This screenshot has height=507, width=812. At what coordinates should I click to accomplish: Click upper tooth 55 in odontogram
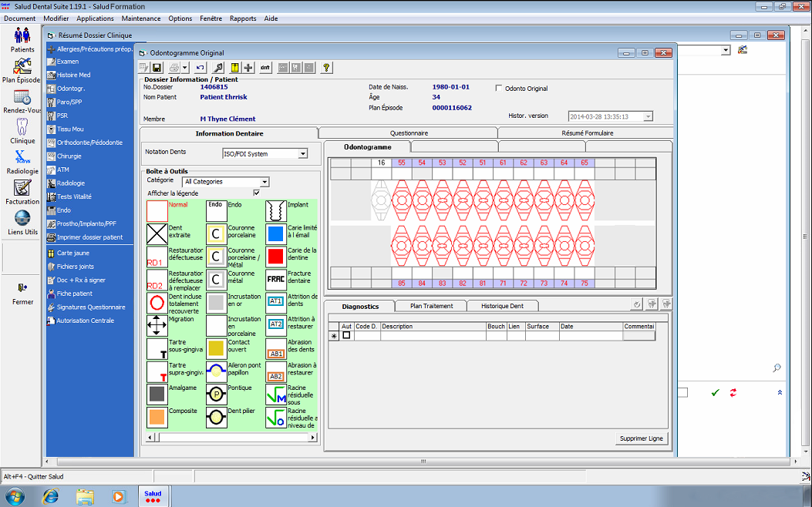coord(401,200)
